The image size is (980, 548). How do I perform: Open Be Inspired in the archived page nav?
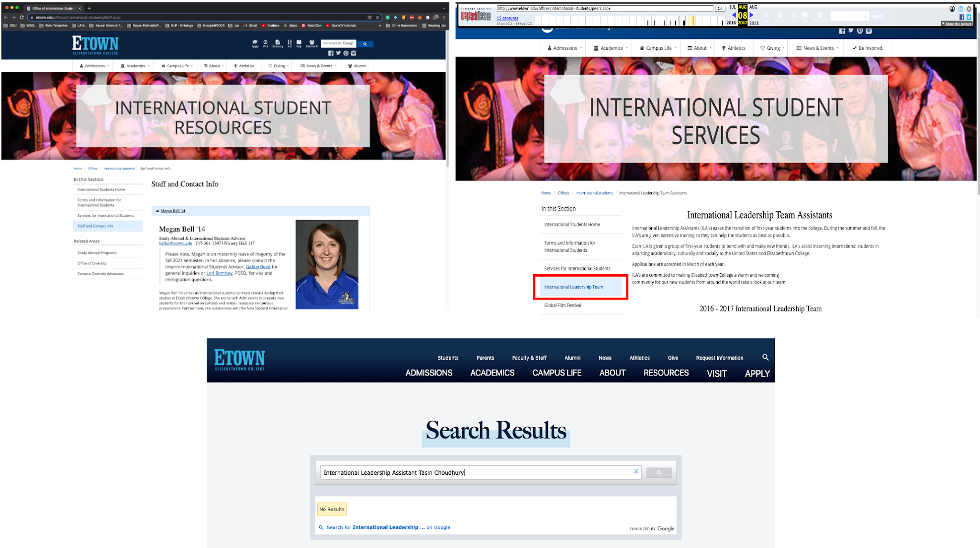point(867,48)
